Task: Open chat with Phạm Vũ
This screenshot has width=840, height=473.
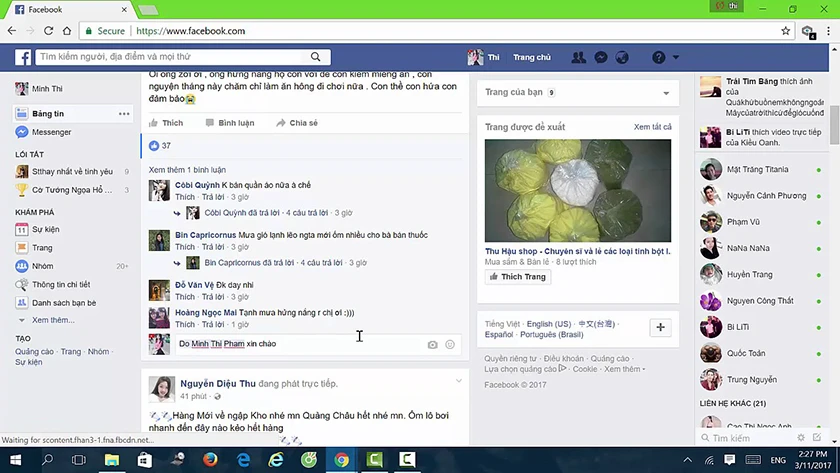Action: pos(761,222)
